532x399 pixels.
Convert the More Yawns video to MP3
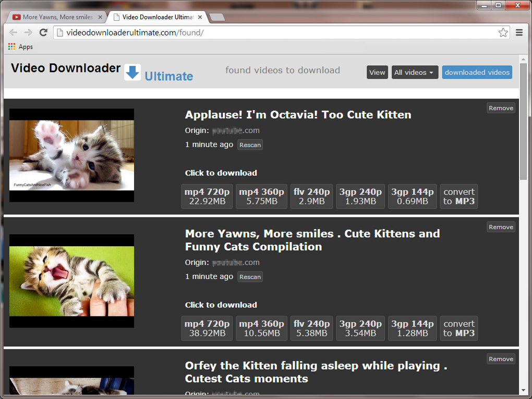(x=458, y=329)
